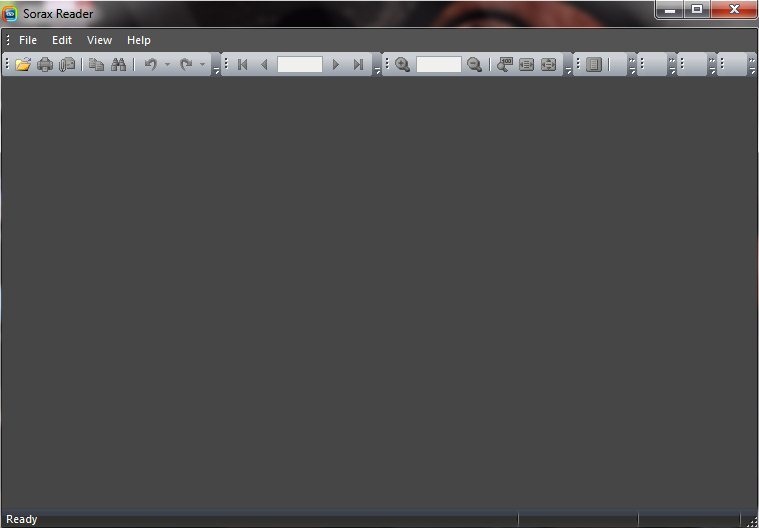Click the Fit Width icon
The height and width of the screenshot is (528, 759).
(x=526, y=64)
